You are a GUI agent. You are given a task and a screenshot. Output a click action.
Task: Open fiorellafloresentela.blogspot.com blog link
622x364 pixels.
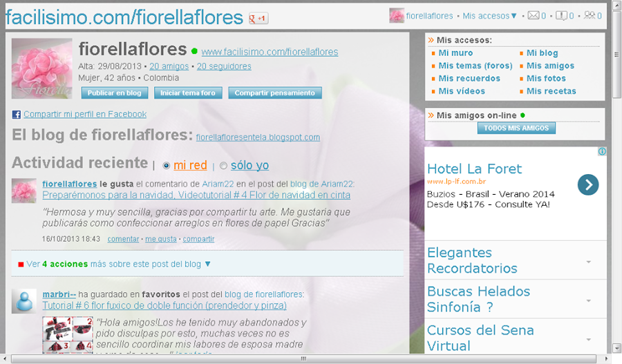click(258, 137)
